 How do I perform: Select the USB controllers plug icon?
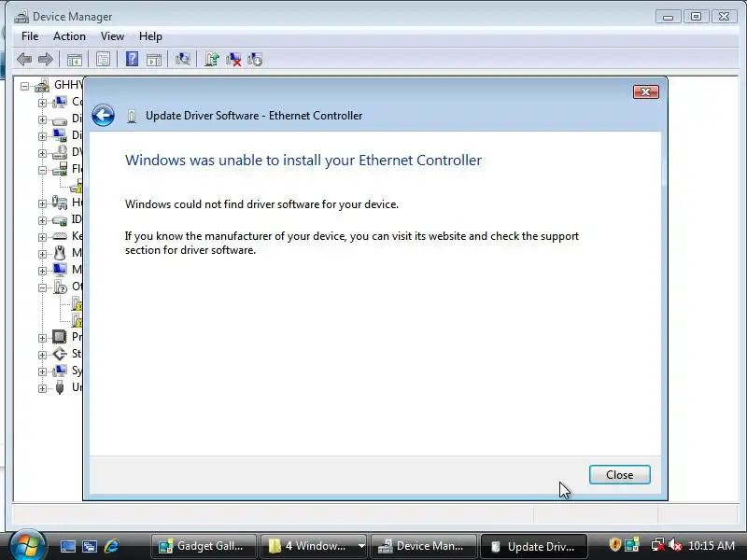click(x=60, y=387)
